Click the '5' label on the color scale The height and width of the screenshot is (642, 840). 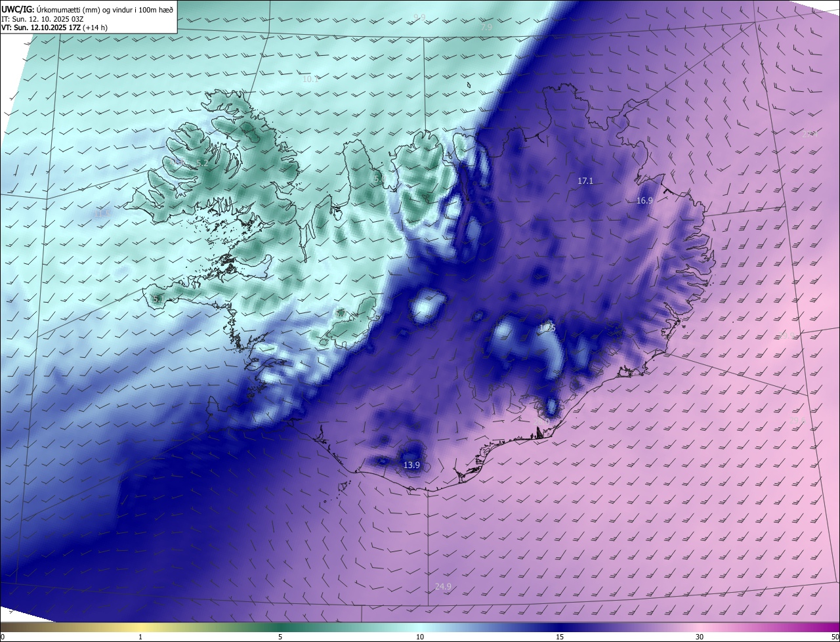(280, 637)
